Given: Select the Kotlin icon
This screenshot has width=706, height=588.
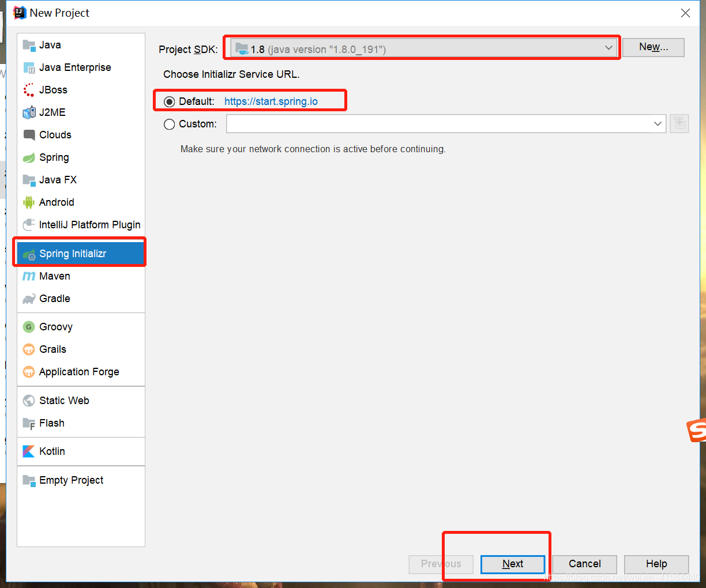Looking at the screenshot, I should (x=29, y=451).
